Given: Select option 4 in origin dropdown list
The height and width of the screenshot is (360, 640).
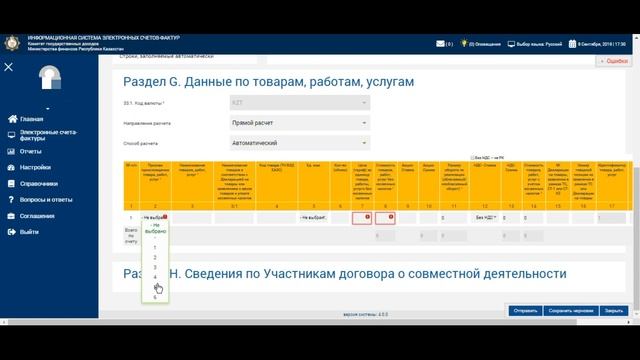Looking at the screenshot, I should coord(155,277).
